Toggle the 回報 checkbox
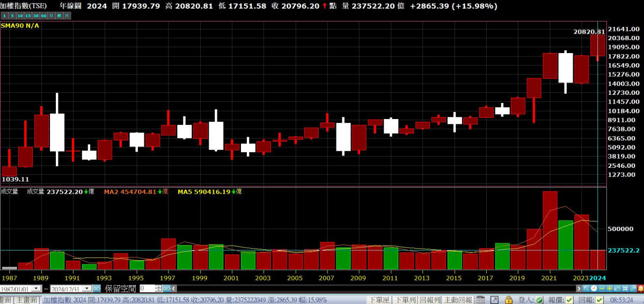Screen dimensions: 644x304 pos(599,300)
